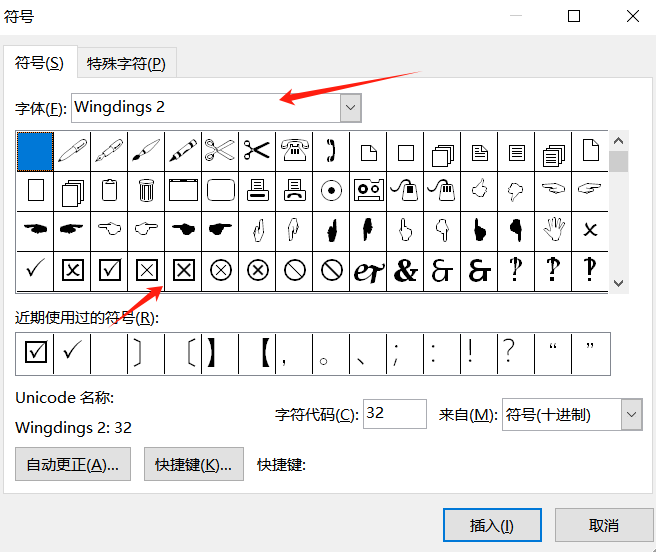Click the 插入(I) insert button
The width and height of the screenshot is (656, 552).
click(x=492, y=525)
